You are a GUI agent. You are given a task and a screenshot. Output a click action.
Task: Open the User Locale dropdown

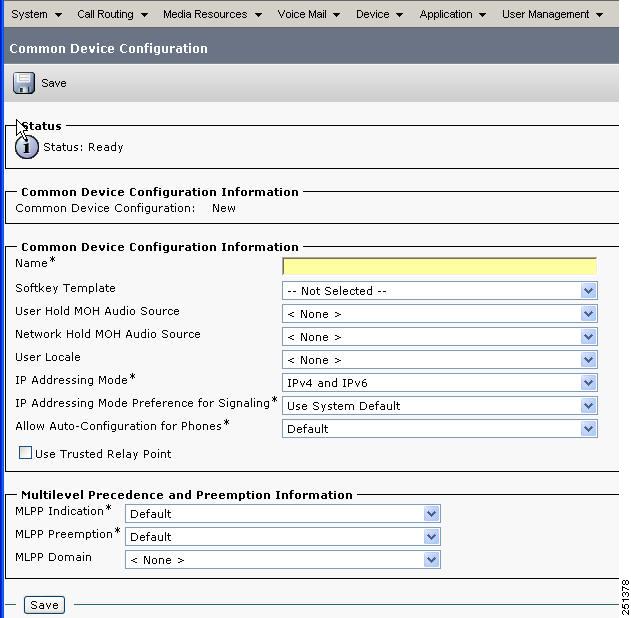coord(440,359)
